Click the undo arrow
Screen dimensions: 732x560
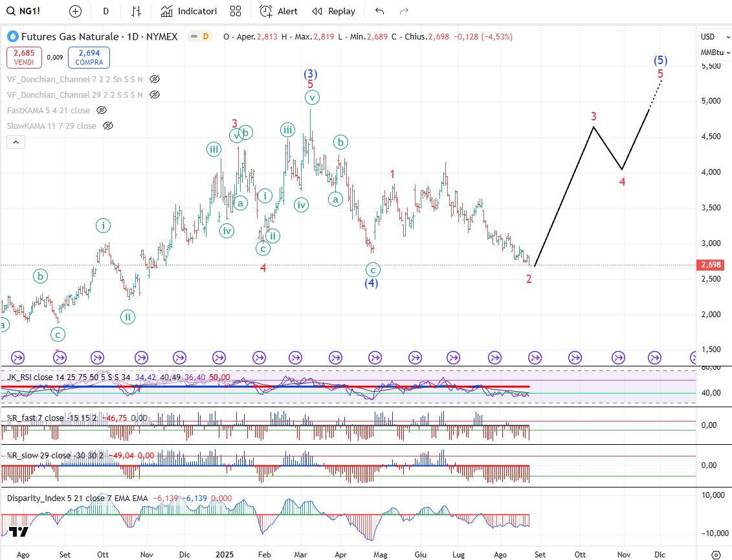click(x=379, y=11)
